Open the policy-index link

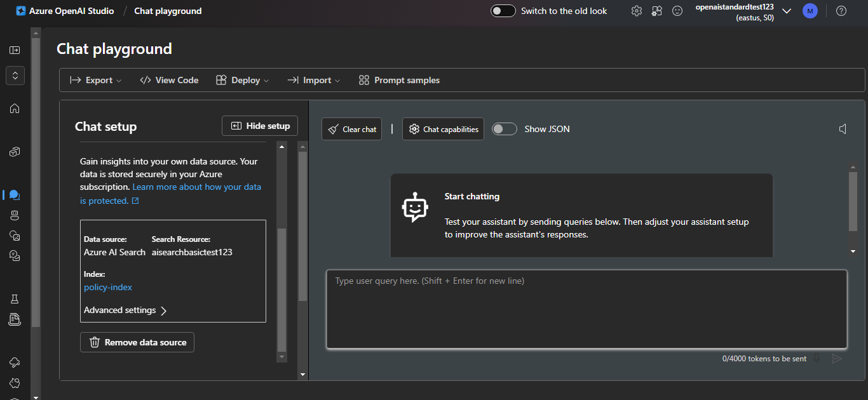(108, 287)
